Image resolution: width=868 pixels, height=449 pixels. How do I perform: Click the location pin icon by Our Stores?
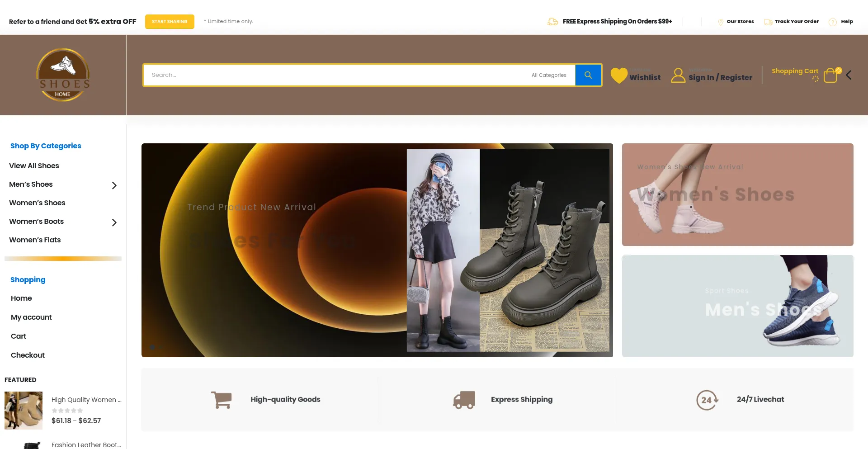(x=721, y=22)
